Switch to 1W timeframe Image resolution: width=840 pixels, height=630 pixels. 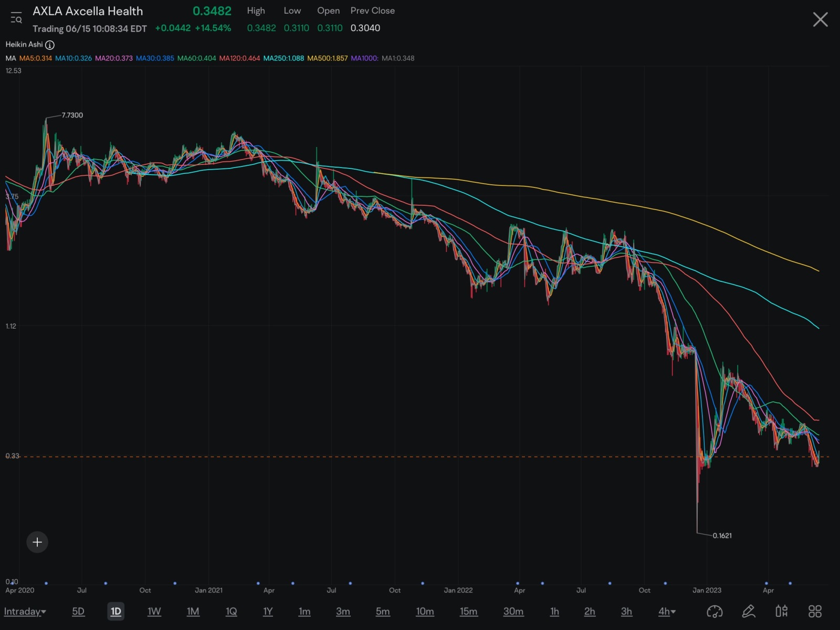(154, 612)
